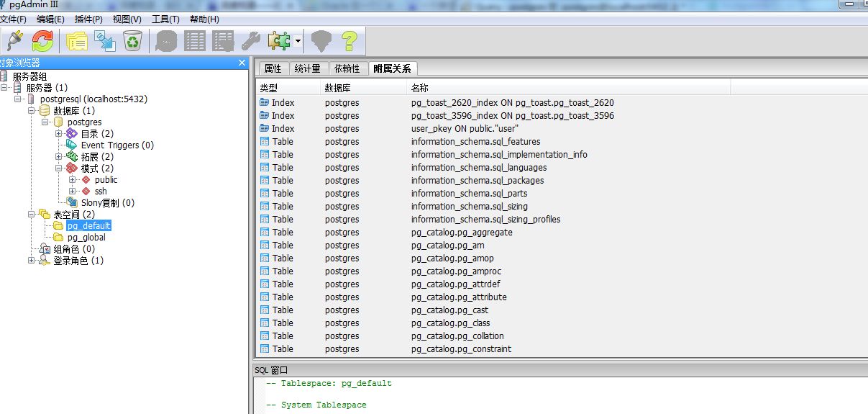Open the 编辑(E) menu
This screenshot has height=414, width=868.
[50, 19]
